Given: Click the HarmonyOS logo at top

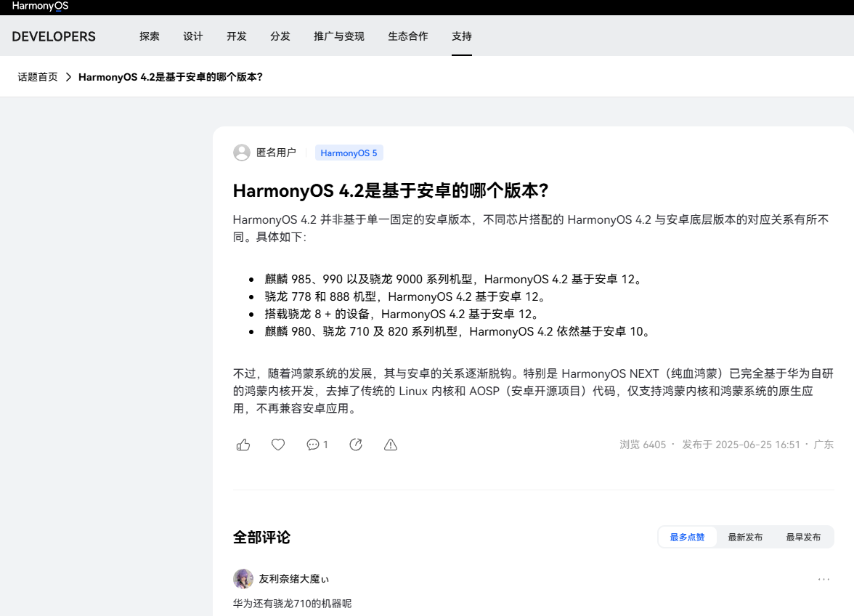Looking at the screenshot, I should (41, 7).
